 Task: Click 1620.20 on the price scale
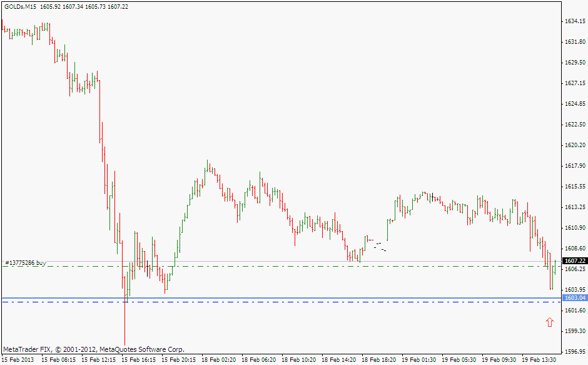[574, 145]
